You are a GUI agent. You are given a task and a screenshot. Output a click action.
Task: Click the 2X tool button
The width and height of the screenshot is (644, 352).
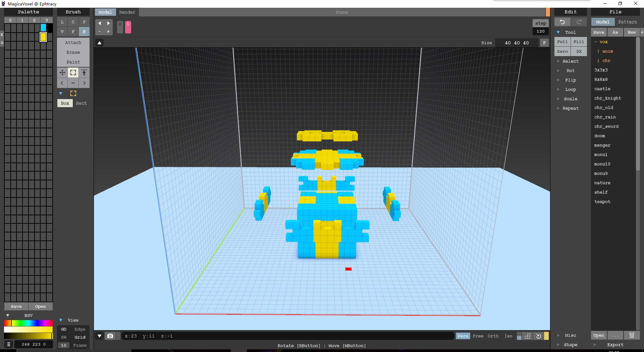coord(579,51)
